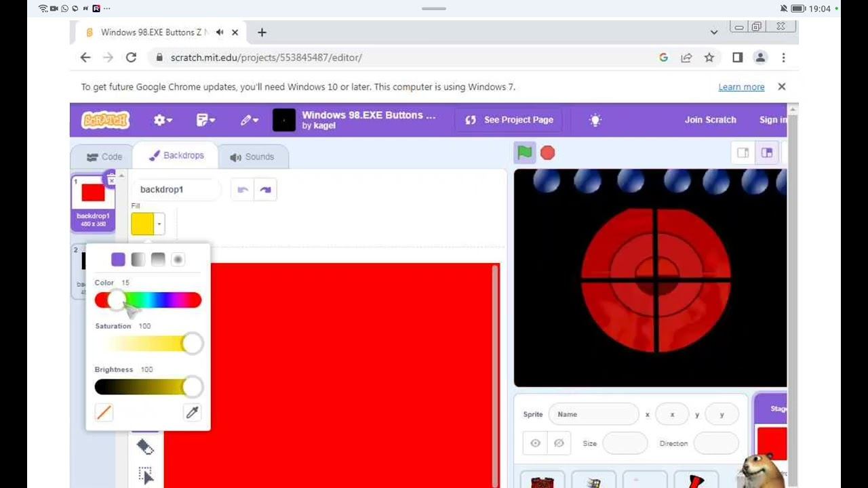Delete backdrop1 using the trash icon
The width and height of the screenshot is (868, 488).
111,179
